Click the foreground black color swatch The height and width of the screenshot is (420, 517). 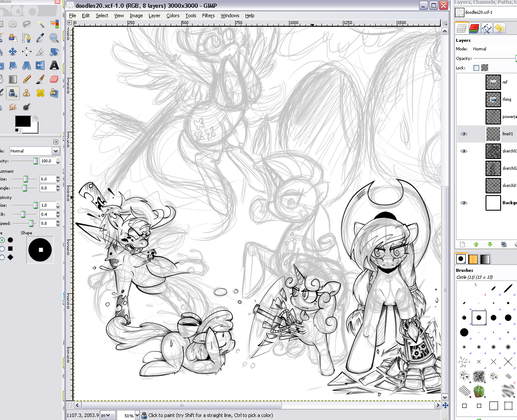pos(23,121)
